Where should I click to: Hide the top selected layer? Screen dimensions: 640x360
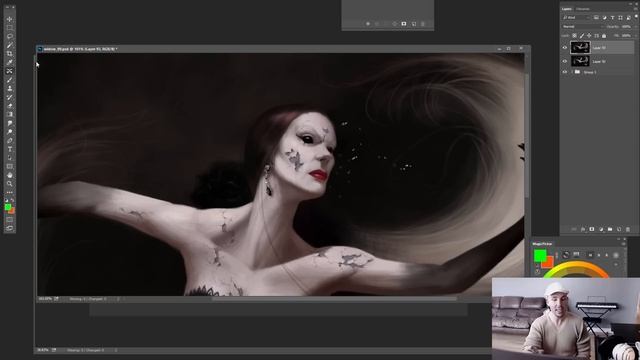click(x=565, y=48)
